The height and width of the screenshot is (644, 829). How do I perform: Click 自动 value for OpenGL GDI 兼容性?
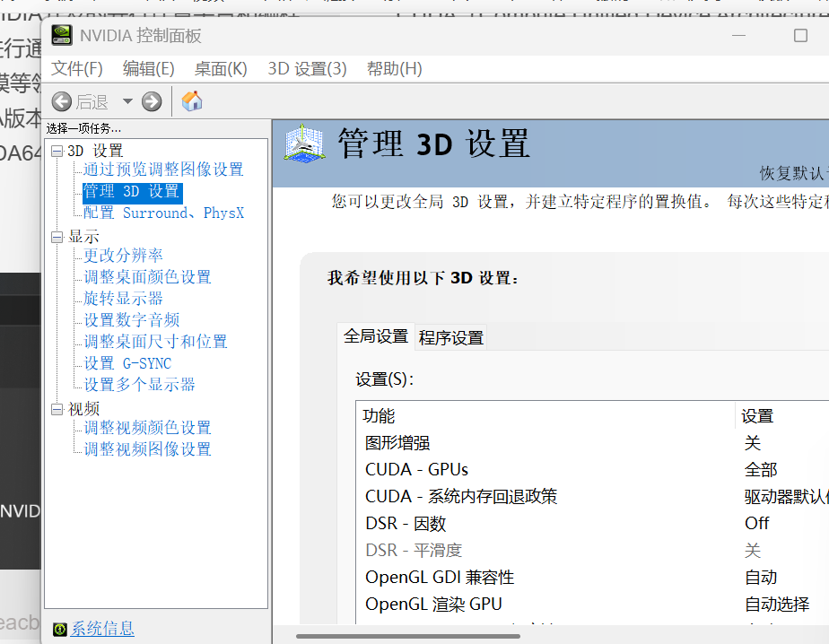pos(761,578)
